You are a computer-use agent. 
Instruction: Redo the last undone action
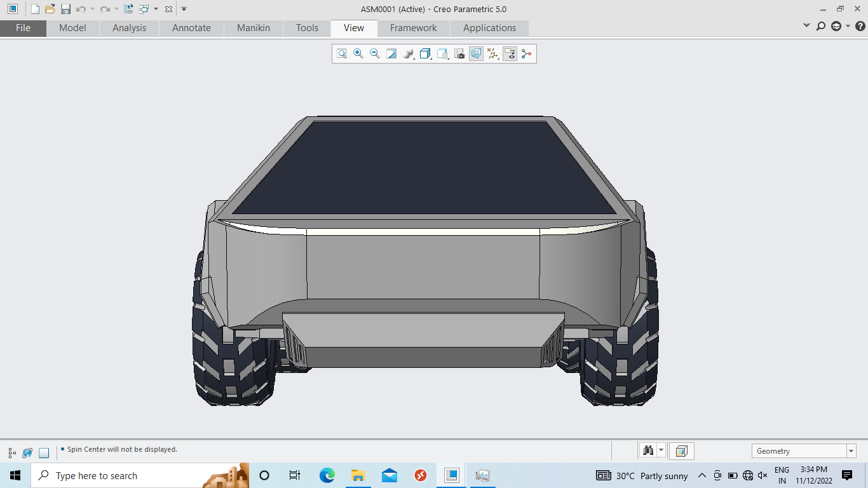pos(105,9)
